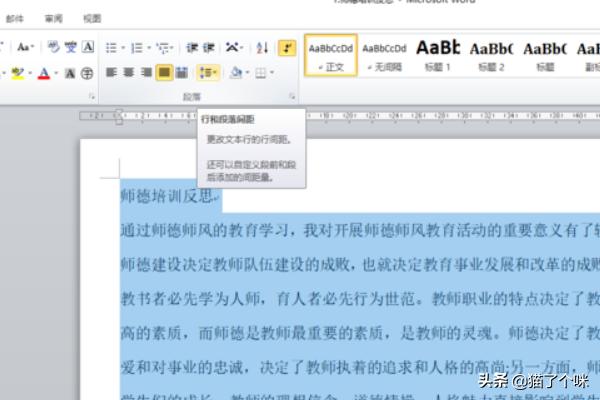Open the Font dialog launcher
This screenshot has width=600, height=400.
point(91,97)
